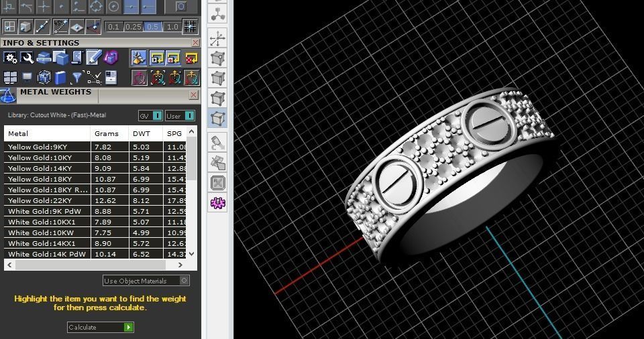644x339 pixels.
Task: Click the yellow record macro icon
Action: tap(174, 58)
